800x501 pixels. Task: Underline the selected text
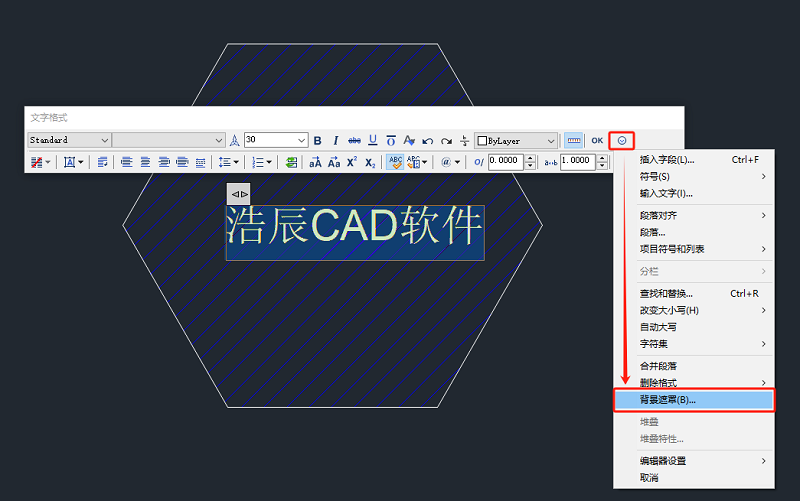[x=373, y=140]
